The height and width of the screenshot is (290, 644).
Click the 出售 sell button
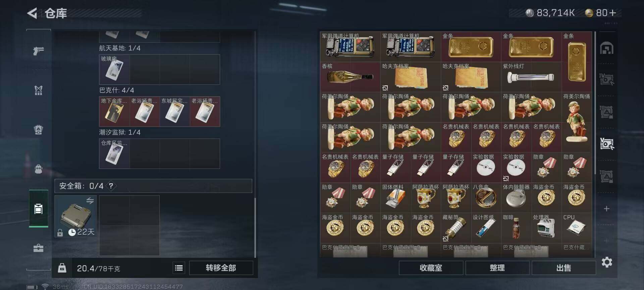pyautogui.click(x=563, y=268)
